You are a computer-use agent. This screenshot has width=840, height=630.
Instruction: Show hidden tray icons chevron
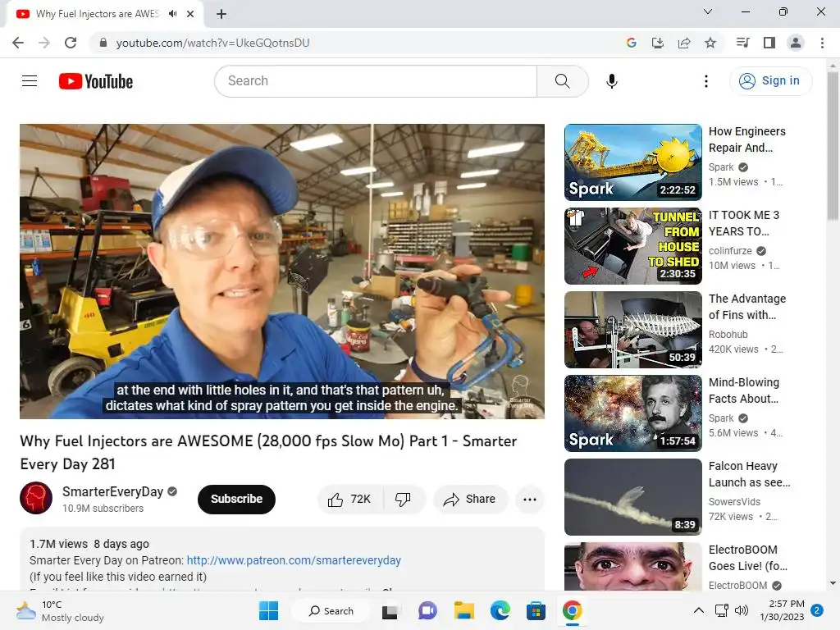[x=699, y=610]
